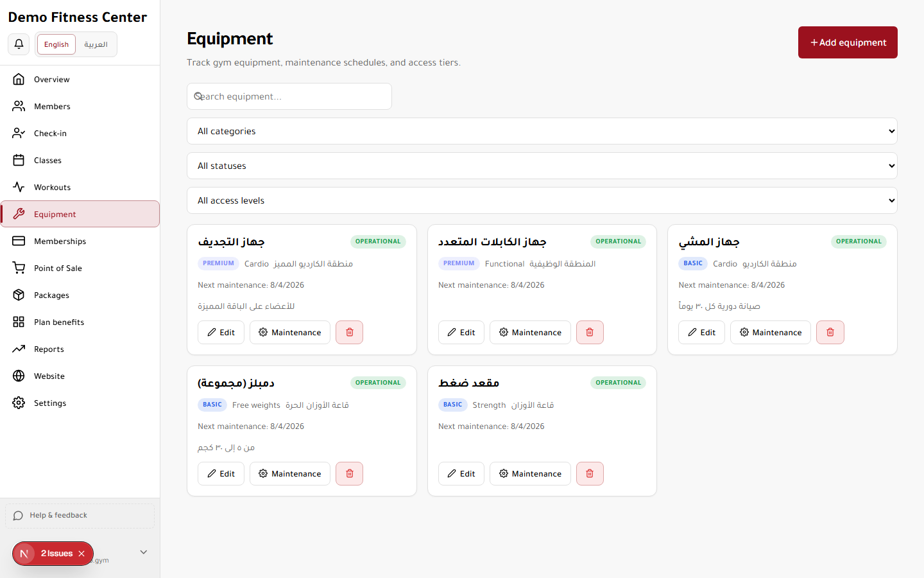
Task: Navigate to Classes
Action: point(80,161)
